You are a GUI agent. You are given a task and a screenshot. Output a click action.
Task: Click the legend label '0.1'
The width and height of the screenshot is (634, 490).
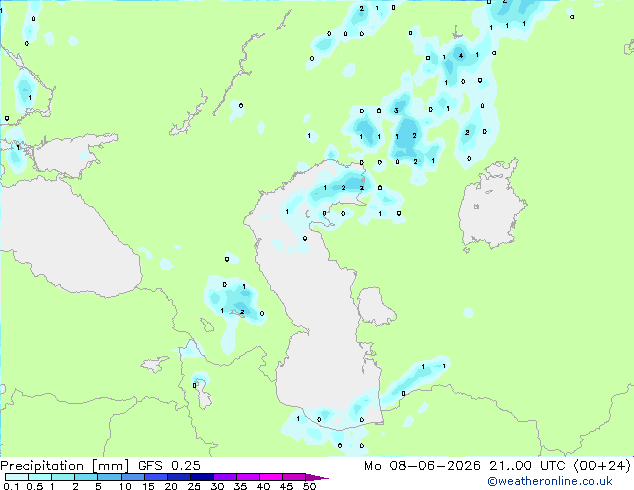click(11, 486)
